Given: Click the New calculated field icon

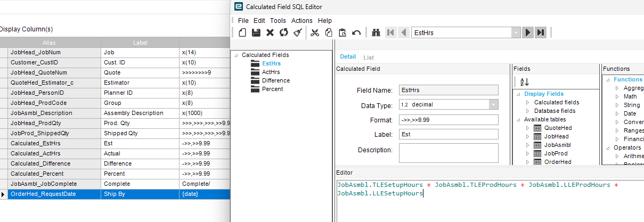Looking at the screenshot, I should pyautogui.click(x=242, y=32).
